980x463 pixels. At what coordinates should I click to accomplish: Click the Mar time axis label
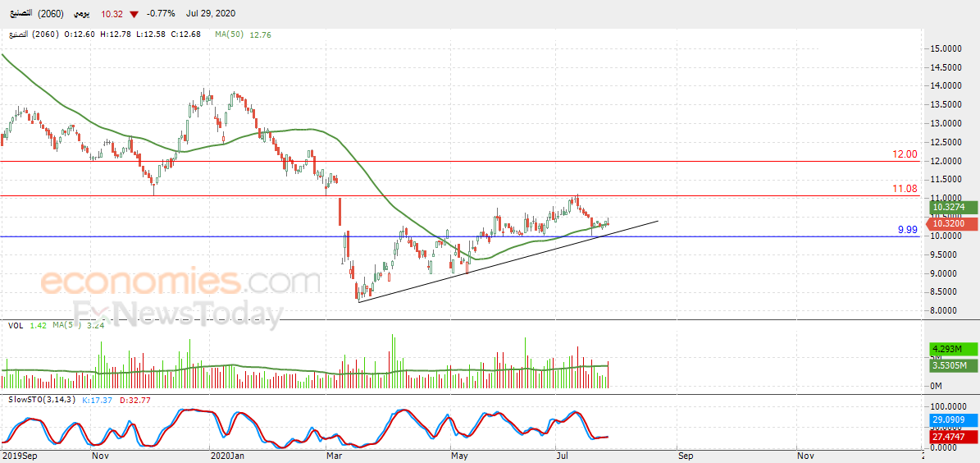pyautogui.click(x=335, y=456)
